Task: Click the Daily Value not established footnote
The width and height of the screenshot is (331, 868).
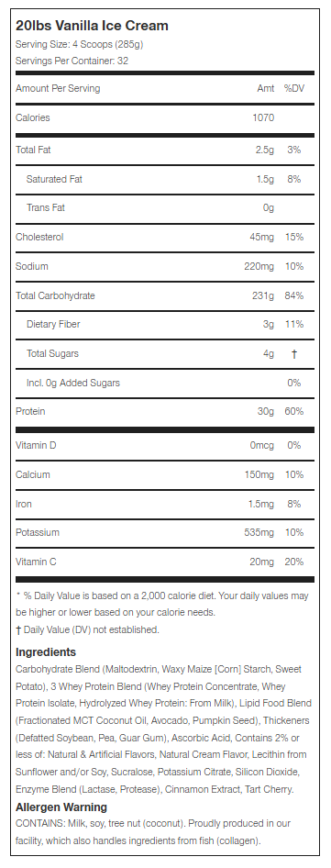Action: [87, 630]
